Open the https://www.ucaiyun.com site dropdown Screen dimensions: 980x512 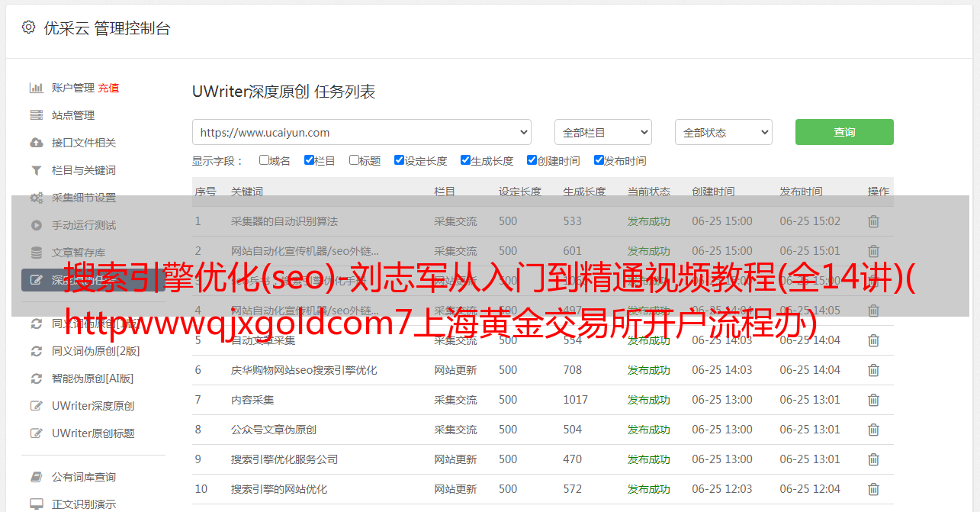coord(361,132)
